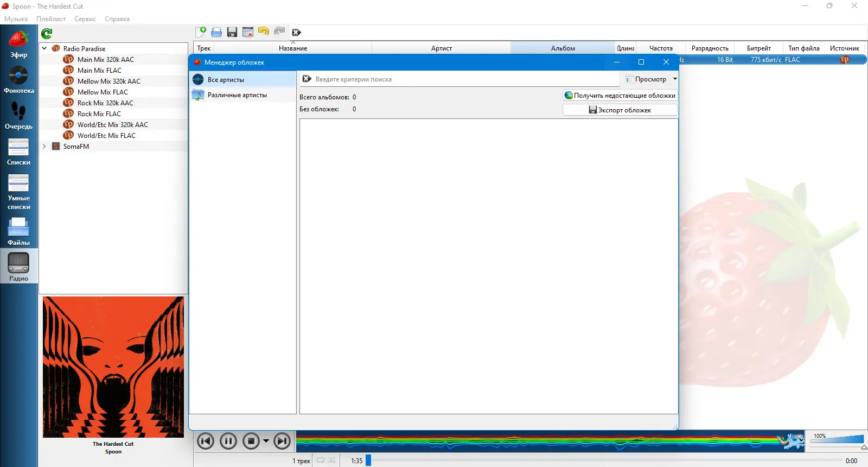This screenshot has width=868, height=467.
Task: Click the clear playlist toolbar icon
Action: tap(248, 32)
